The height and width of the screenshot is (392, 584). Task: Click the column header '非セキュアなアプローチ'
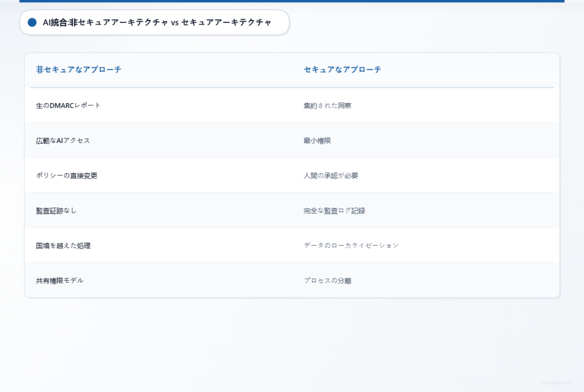click(x=79, y=70)
